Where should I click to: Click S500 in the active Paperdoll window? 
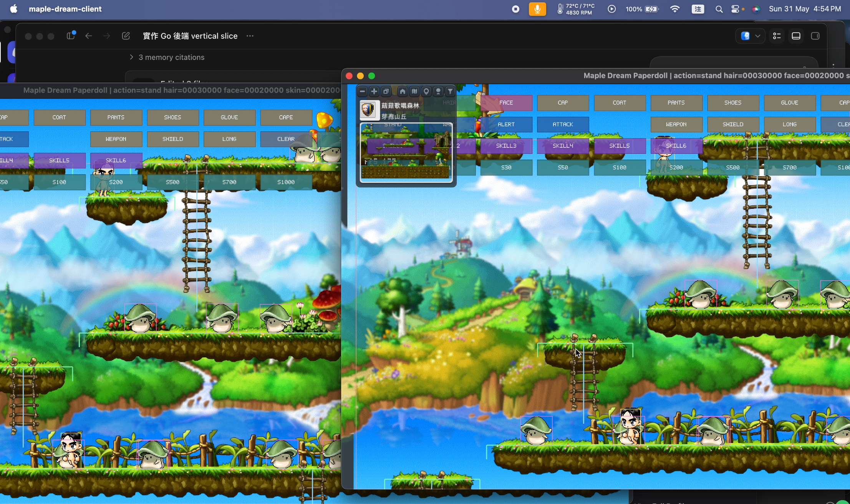(733, 168)
